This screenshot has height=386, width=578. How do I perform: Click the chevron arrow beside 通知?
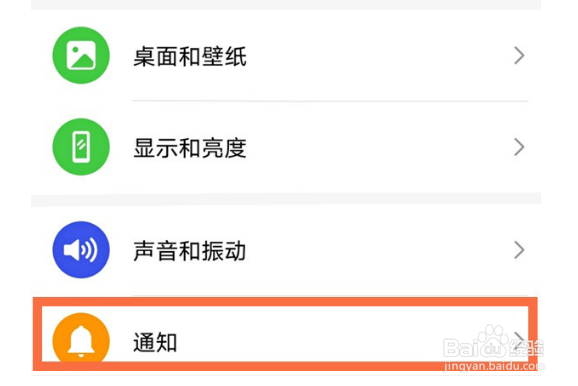pyautogui.click(x=519, y=341)
